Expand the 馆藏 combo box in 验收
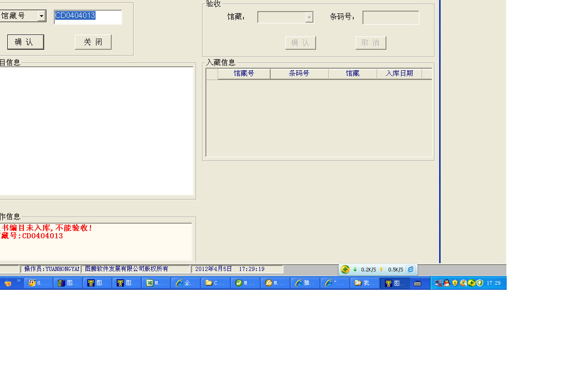Screen dimensions: 588x368 click(x=309, y=17)
